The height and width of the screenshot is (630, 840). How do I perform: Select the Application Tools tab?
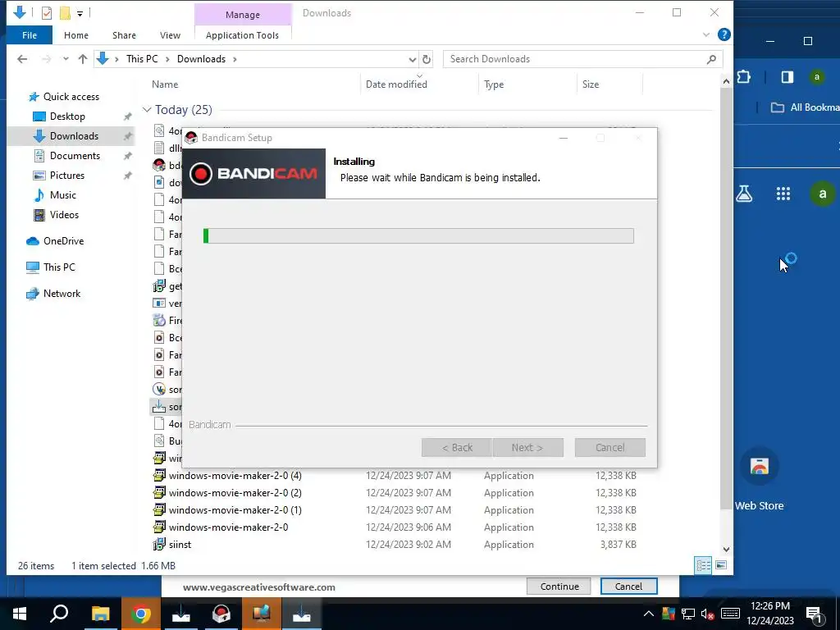(x=242, y=35)
